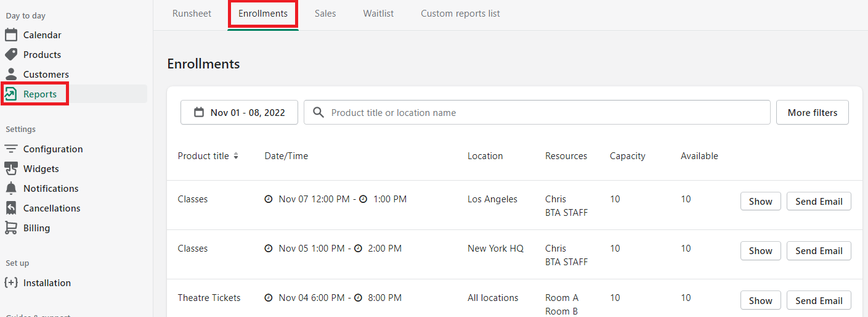This screenshot has width=868, height=317.
Task: Click the Room A resource text
Action: 562,298
